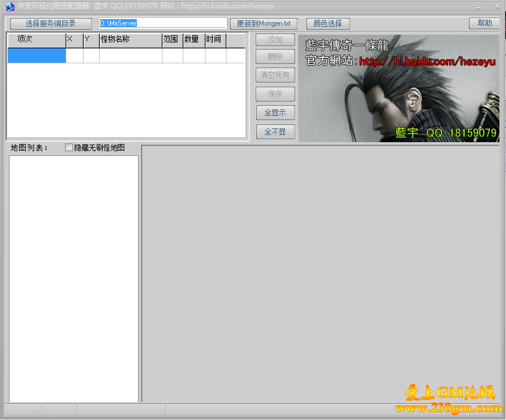Viewport: 506px width, 420px height.
Task: Focus the D:\MirServer path input field
Action: tap(163, 23)
